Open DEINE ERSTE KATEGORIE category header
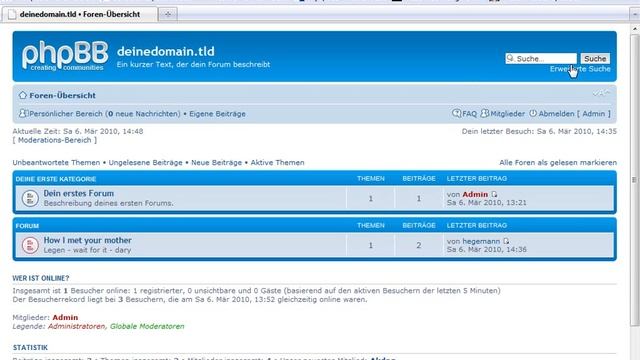 coord(56,179)
